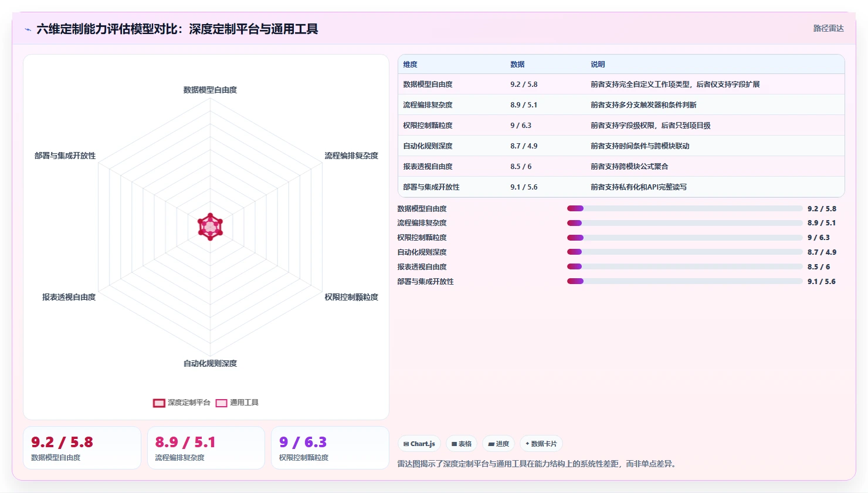Click the 部署与集成开放性 progress bar

[x=684, y=282]
